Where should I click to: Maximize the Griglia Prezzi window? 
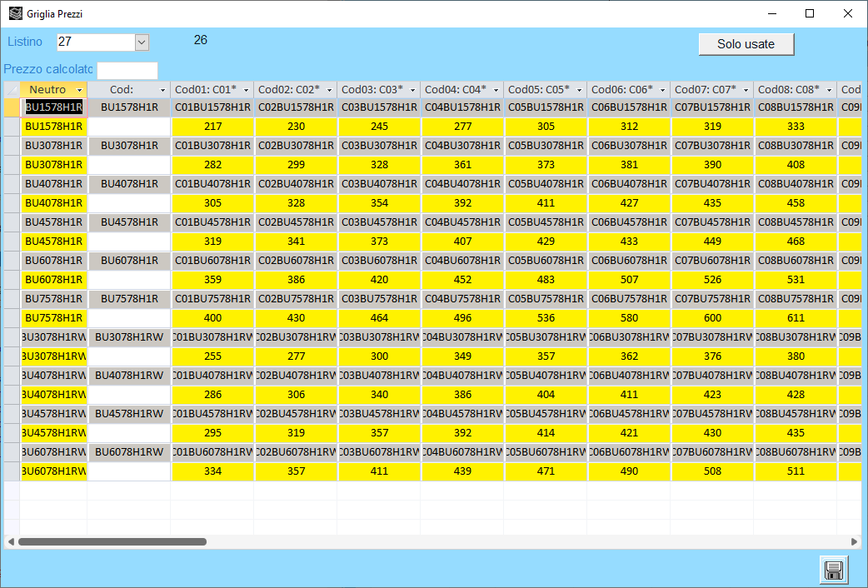click(810, 13)
